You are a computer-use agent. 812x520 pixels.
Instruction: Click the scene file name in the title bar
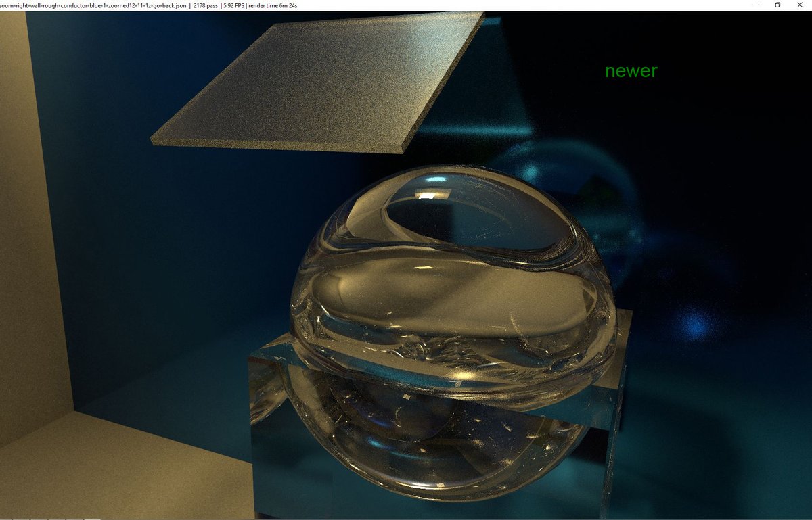[x=93, y=5]
